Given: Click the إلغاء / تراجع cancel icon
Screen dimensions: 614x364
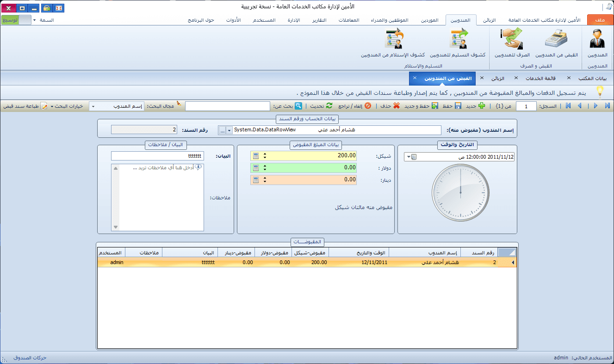Looking at the screenshot, I should click(368, 106).
